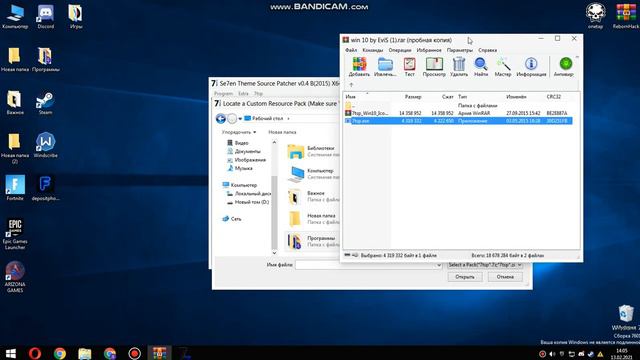
Task: Open Opera from the taskbar
Action: coord(35,353)
